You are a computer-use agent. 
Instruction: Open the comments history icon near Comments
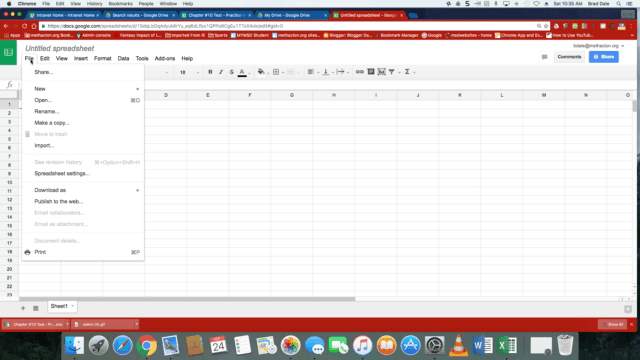[x=544, y=57]
